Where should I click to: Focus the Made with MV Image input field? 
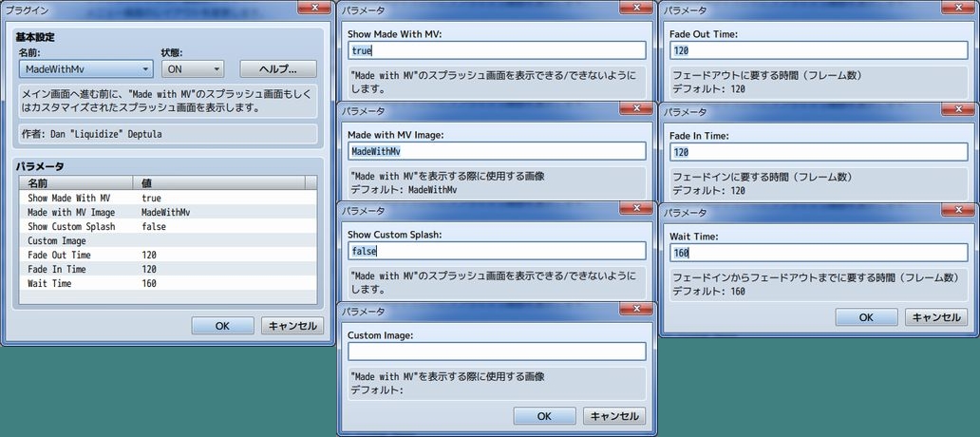point(497,151)
